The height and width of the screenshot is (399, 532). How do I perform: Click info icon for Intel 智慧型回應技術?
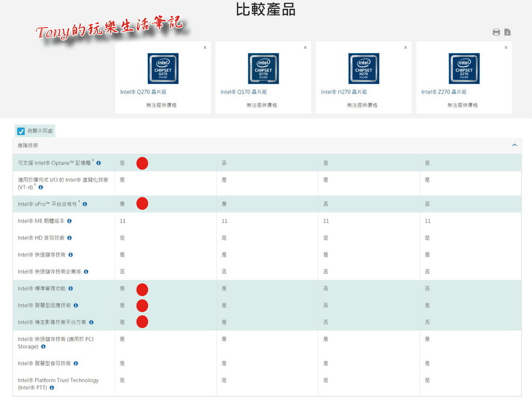[x=76, y=305]
